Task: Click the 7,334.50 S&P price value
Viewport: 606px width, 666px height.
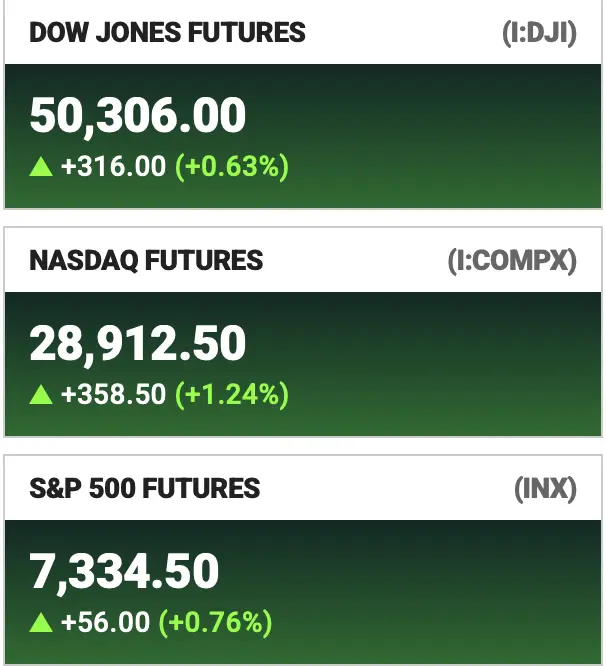Action: pyautogui.click(x=124, y=572)
